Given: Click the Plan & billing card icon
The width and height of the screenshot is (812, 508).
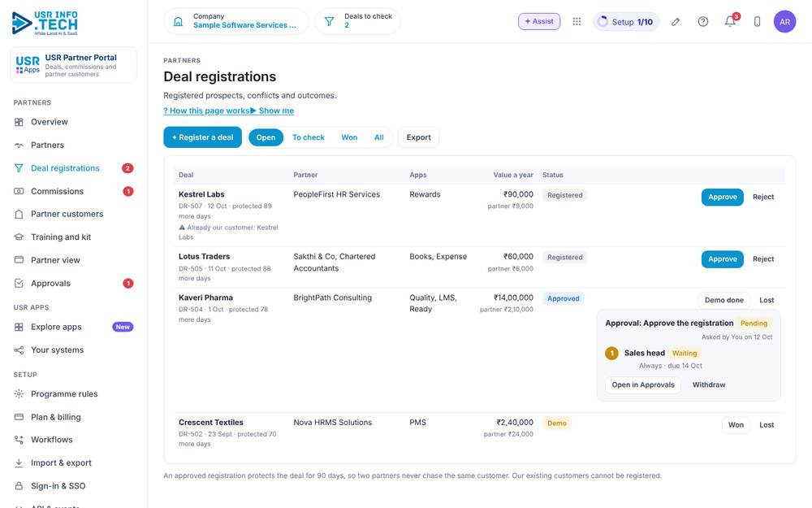Looking at the screenshot, I should click(19, 417).
